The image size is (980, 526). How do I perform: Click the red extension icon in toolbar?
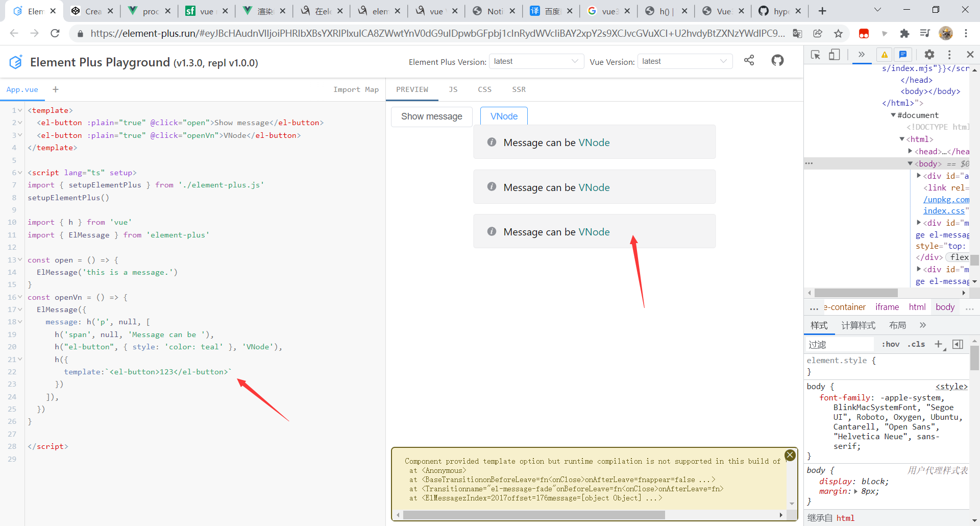tap(864, 33)
